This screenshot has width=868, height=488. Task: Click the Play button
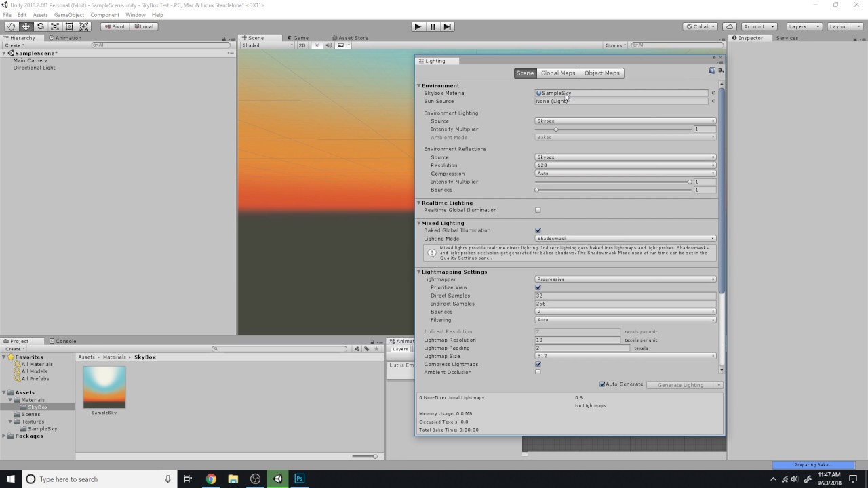pyautogui.click(x=418, y=26)
